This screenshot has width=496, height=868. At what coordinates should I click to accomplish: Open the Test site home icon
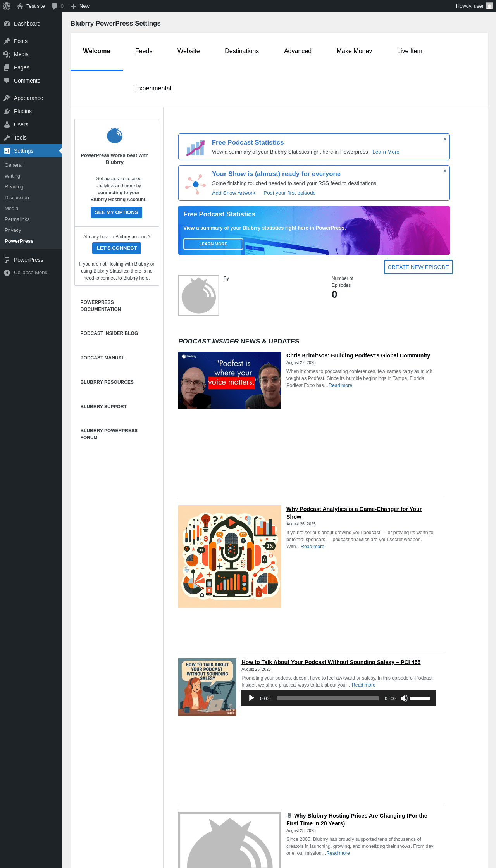(20, 6)
